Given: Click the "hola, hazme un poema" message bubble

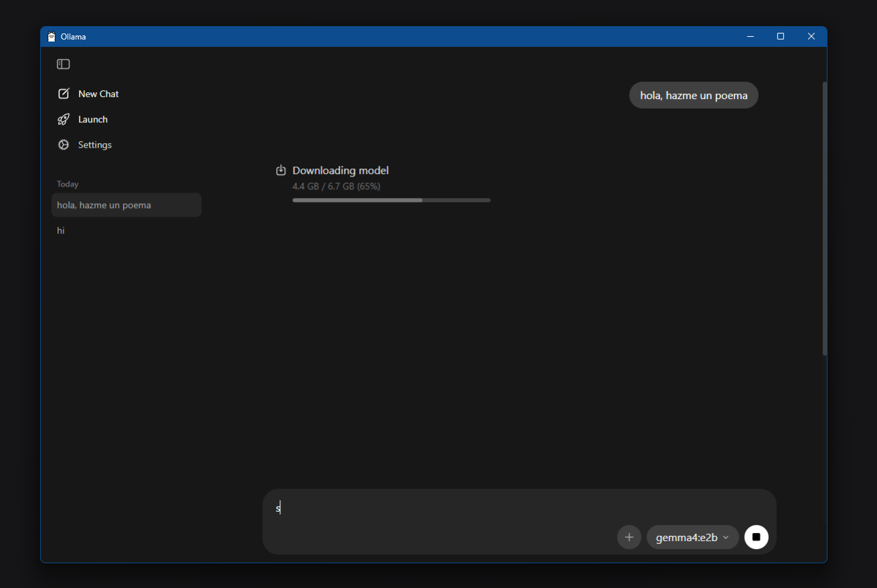Looking at the screenshot, I should point(693,95).
